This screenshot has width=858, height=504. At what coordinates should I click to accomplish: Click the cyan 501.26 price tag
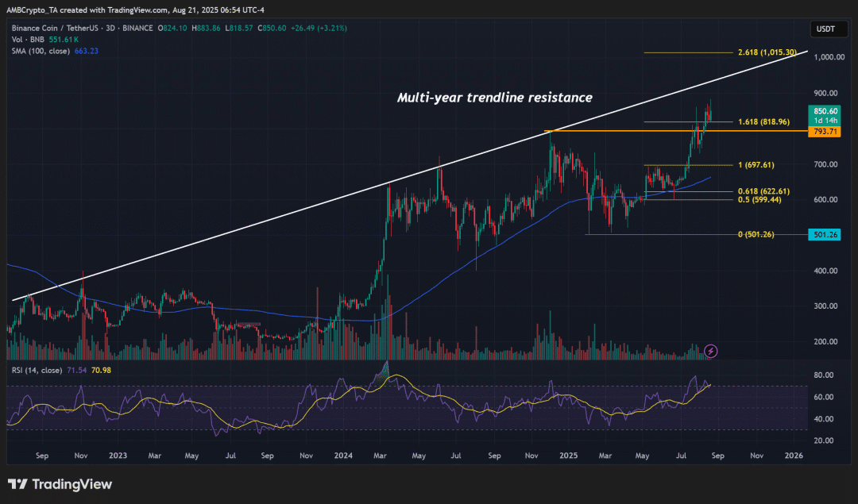pyautogui.click(x=825, y=234)
